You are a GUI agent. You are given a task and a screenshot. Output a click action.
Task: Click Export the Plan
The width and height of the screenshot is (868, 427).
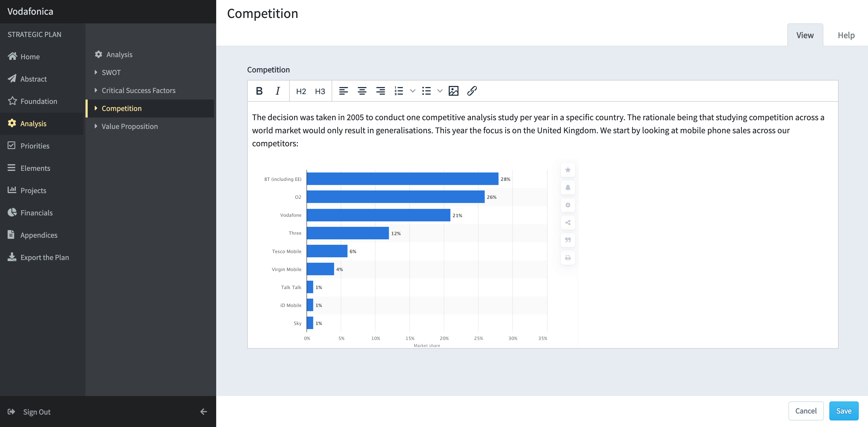(42, 257)
